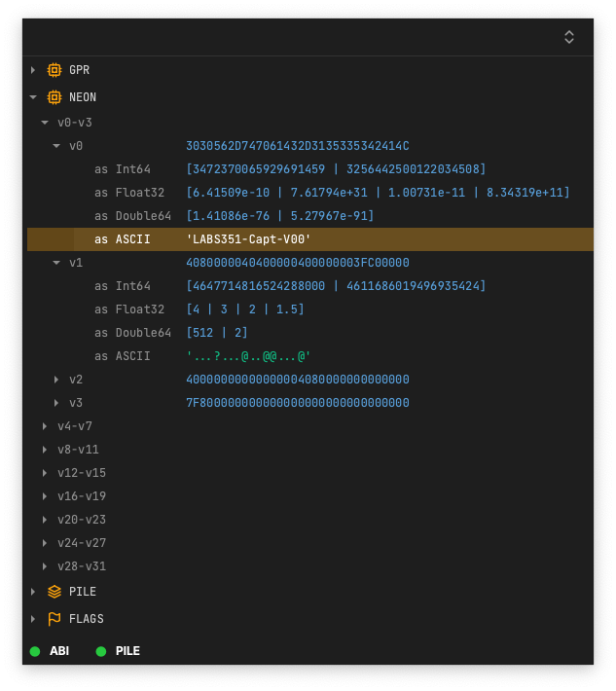Click the 'as Double64' label under v0
616x691 pixels.
click(132, 216)
